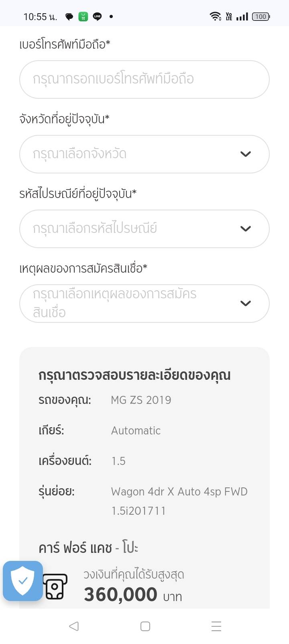Image resolution: width=289 pixels, height=644 pixels.
Task: Tap the green app notification icon
Action: coord(83,16)
